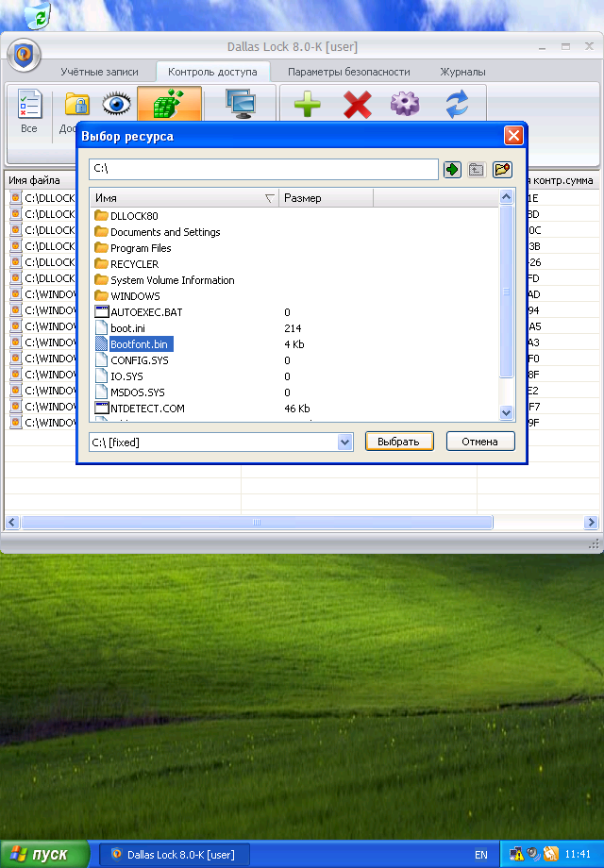Select the System Volume Information folder
The width and height of the screenshot is (604, 868).
pyautogui.click(x=164, y=280)
